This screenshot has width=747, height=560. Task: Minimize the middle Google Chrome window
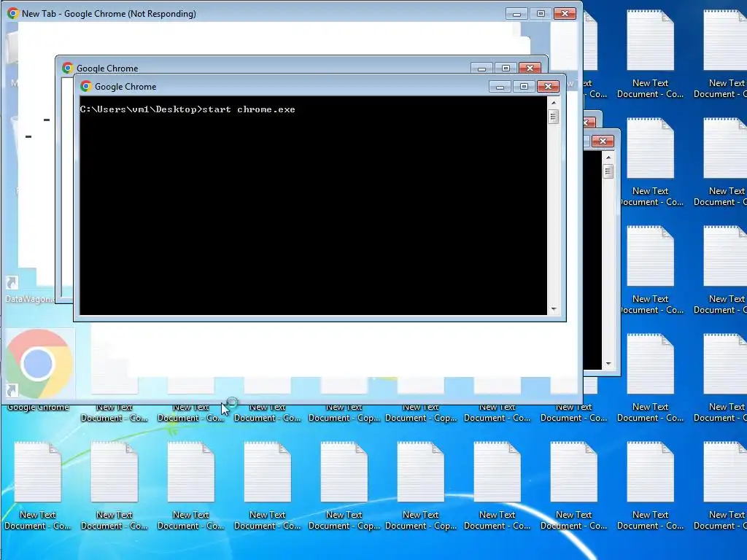(x=481, y=69)
